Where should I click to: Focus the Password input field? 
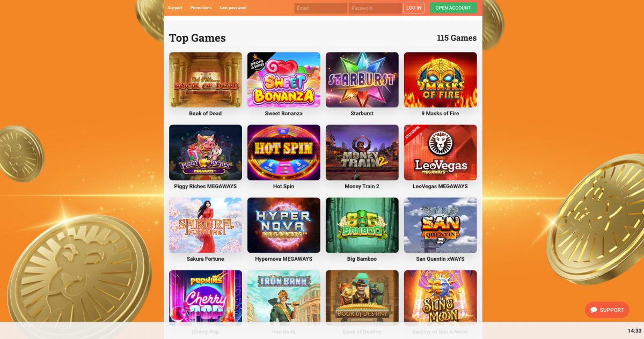coord(375,8)
